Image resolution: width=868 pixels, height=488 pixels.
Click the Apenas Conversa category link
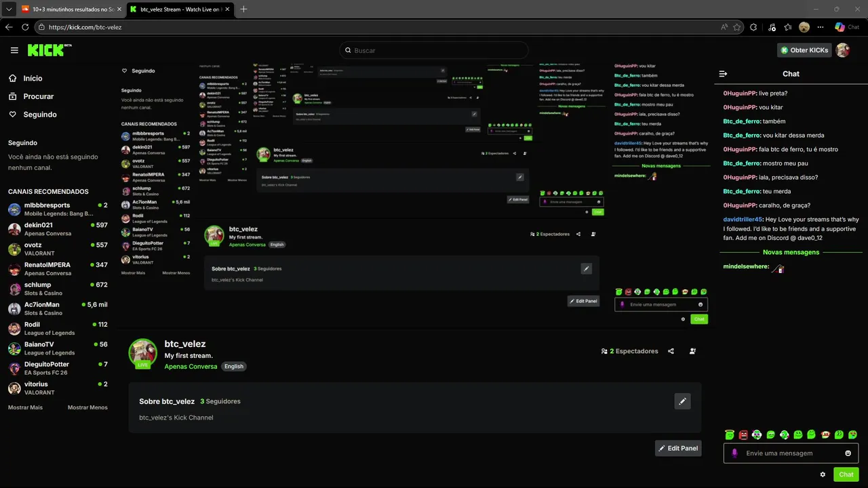pos(191,367)
